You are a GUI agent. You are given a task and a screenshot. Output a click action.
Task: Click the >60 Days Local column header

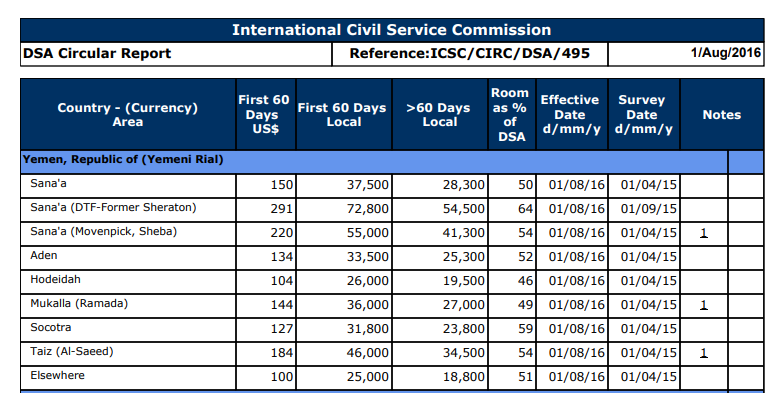pos(440,114)
